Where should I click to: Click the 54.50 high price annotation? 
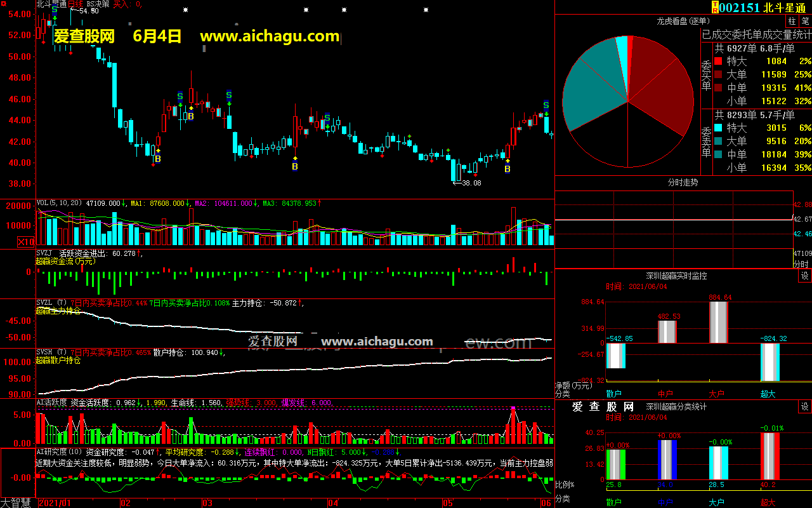pyautogui.click(x=89, y=11)
